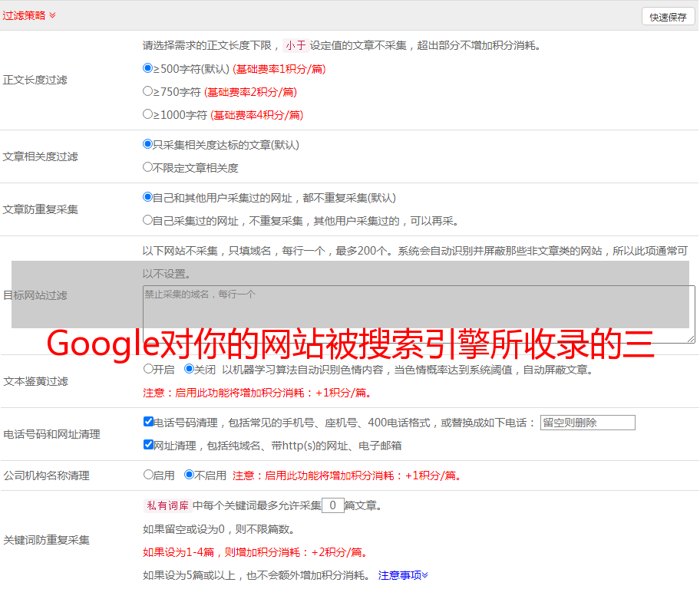Turn on 文本鉴黄过滤 with 开启
700x589 pixels.
[149, 369]
